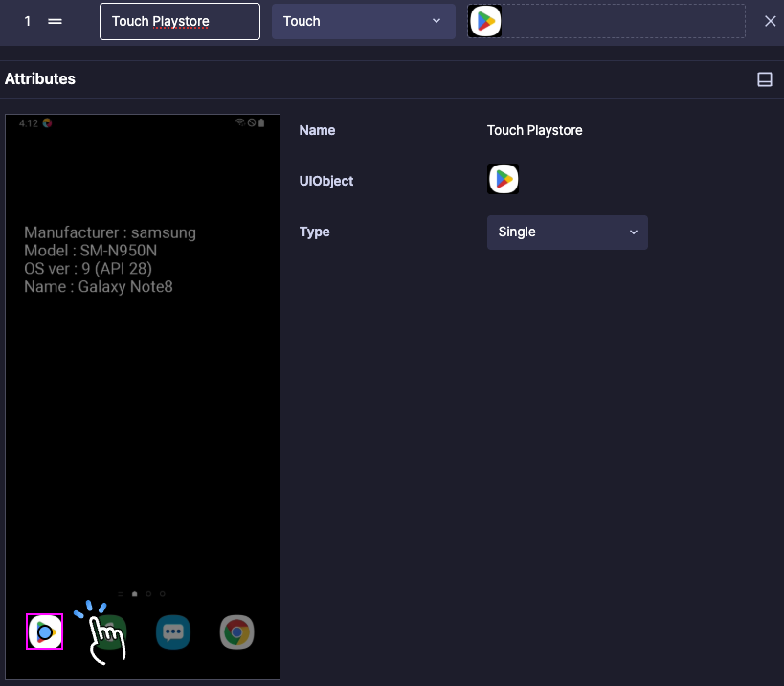Click the chevron of the Touch dropdown
This screenshot has width=784, height=686.
pos(437,21)
